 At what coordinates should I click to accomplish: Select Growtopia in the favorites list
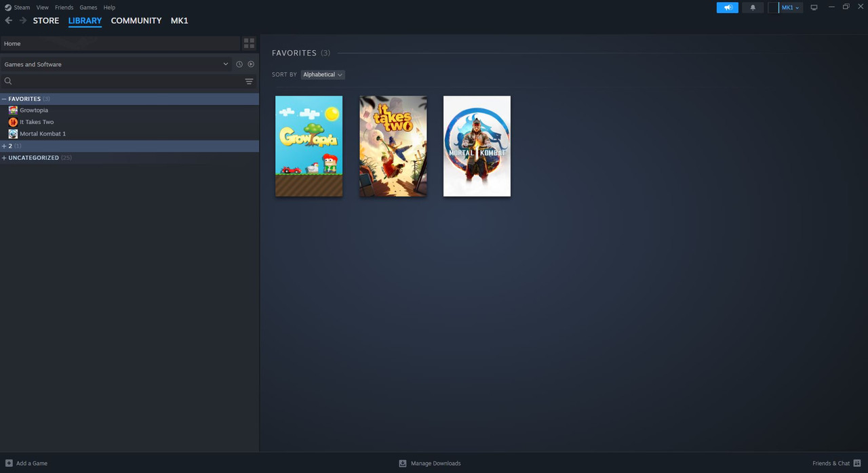tap(34, 110)
